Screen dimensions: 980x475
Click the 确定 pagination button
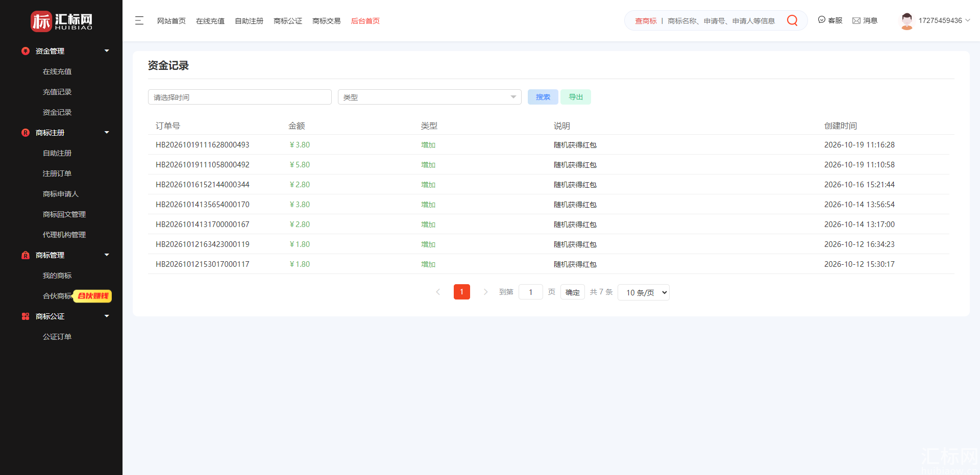573,292
